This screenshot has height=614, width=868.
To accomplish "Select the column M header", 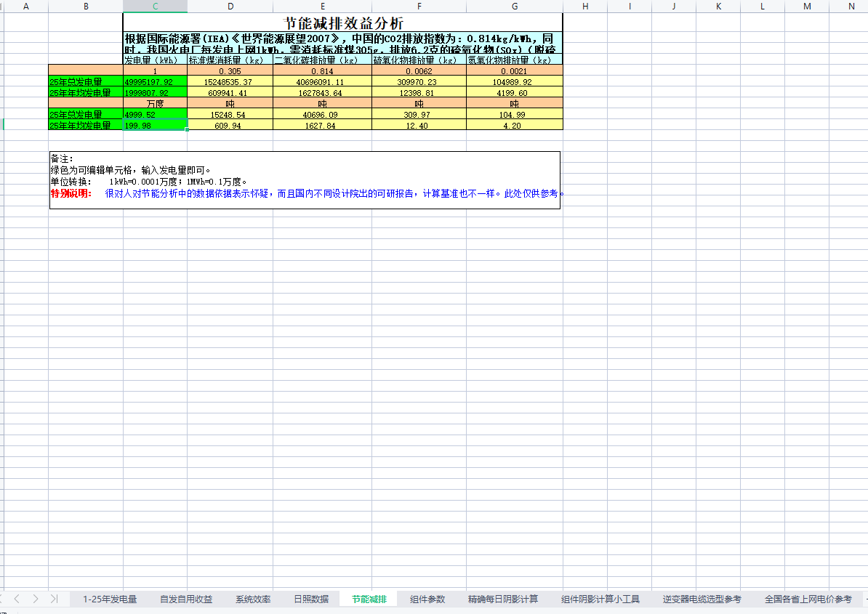I will [x=807, y=6].
